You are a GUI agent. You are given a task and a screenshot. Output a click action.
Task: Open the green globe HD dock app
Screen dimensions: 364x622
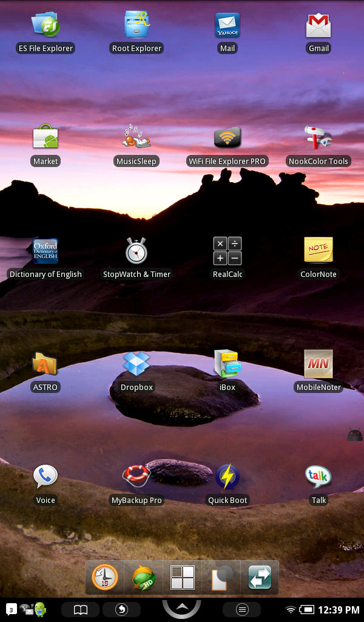point(143,577)
